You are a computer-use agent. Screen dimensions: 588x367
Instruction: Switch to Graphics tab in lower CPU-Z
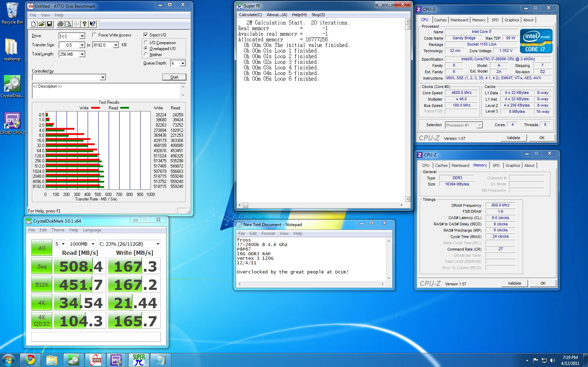[x=513, y=165]
